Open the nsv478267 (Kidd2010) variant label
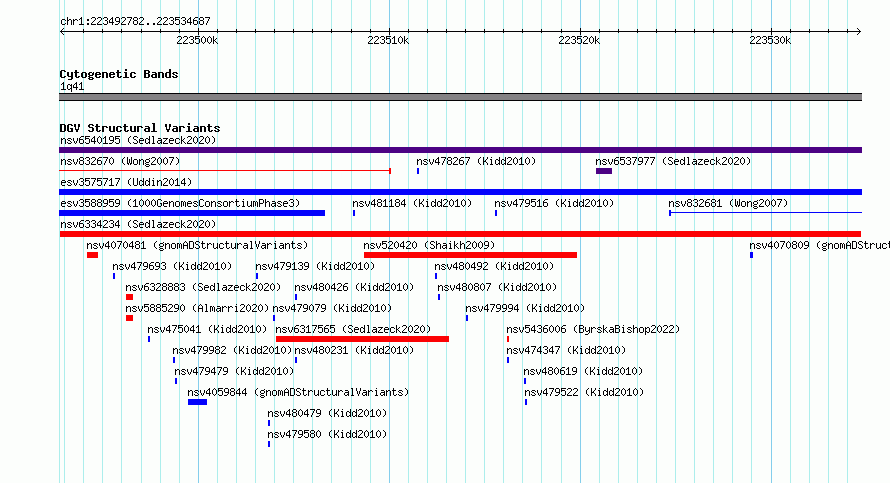 pyautogui.click(x=476, y=161)
